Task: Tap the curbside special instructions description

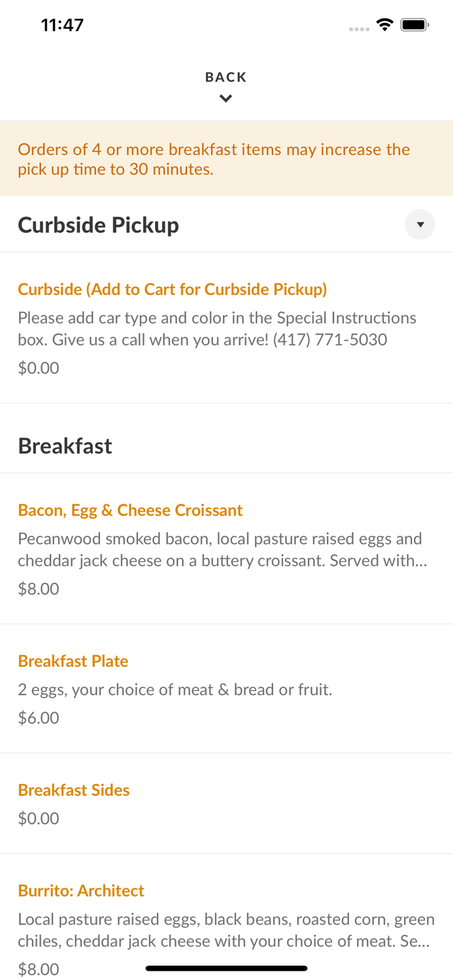Action: (x=216, y=329)
